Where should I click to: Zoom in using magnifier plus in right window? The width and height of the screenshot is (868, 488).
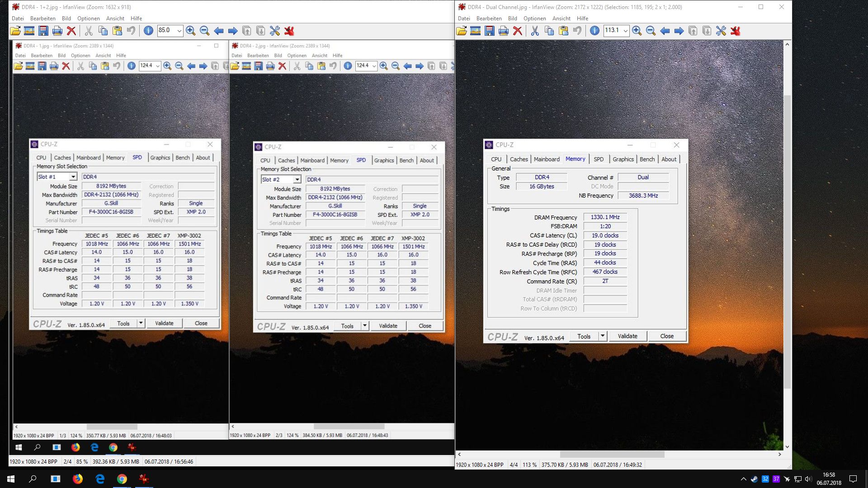[637, 31]
